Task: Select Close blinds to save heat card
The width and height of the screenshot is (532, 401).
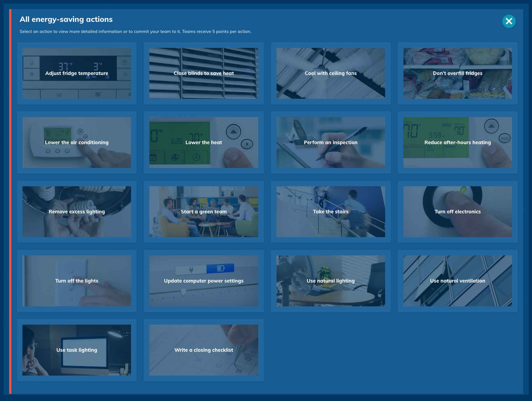Action: click(x=204, y=73)
